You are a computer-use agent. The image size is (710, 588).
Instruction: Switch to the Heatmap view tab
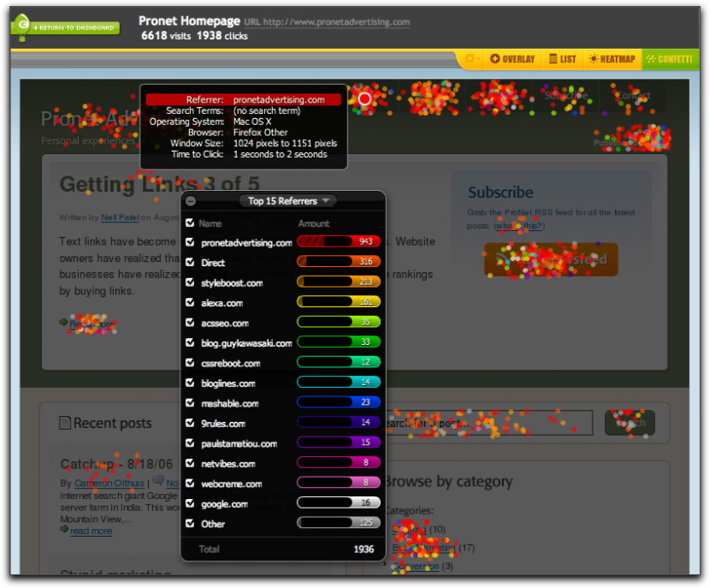coord(612,59)
